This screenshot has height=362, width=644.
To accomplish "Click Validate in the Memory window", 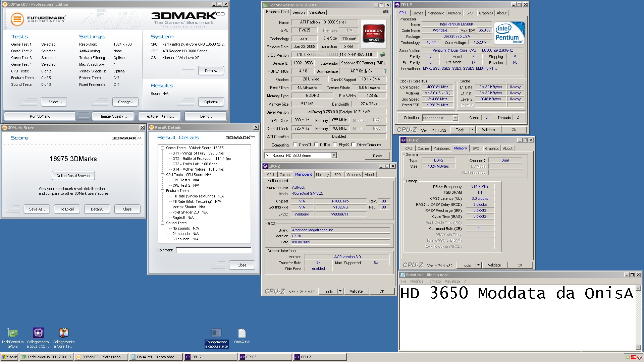I will click(x=494, y=265).
